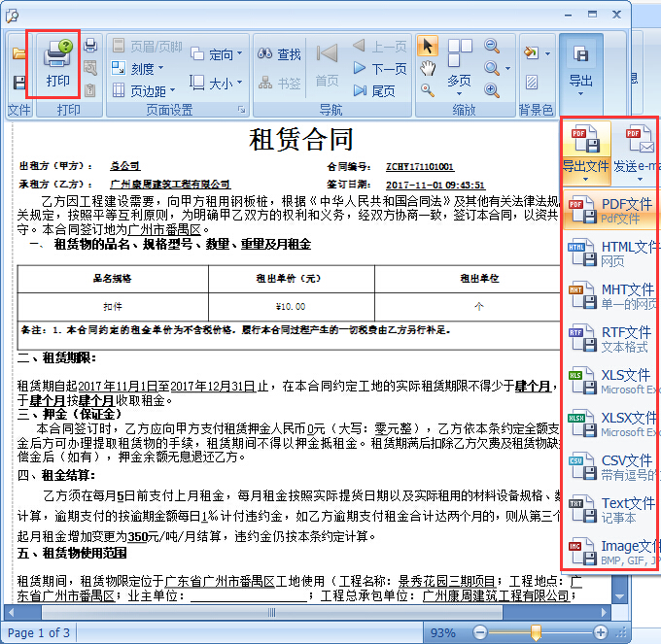Viewport: 661px width, 644px height.
Task: Expand the 定向 orientation dropdown
Action: coord(214,55)
